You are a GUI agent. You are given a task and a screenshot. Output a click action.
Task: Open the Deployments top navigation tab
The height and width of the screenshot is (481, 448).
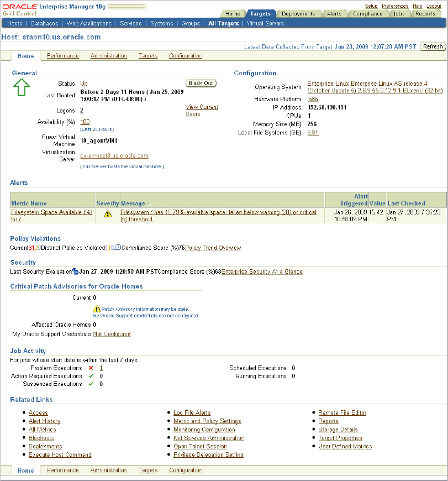[x=298, y=14]
